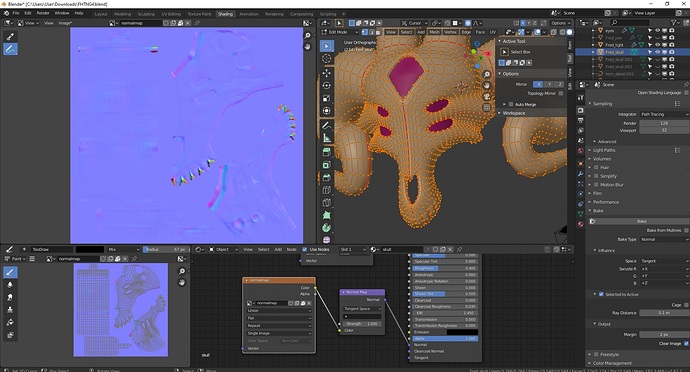Enable the Topology Mirror checkbox
This screenshot has width=690, height=372.
point(561,93)
